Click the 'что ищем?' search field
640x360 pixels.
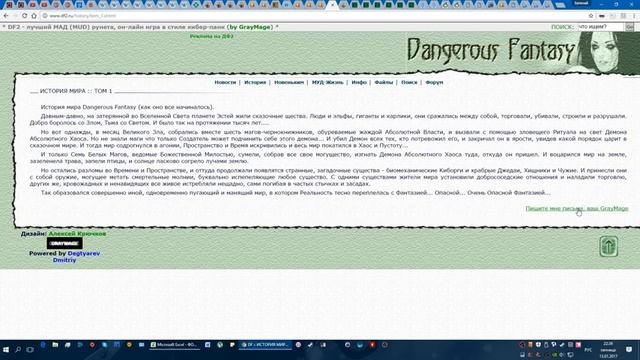[x=600, y=27]
